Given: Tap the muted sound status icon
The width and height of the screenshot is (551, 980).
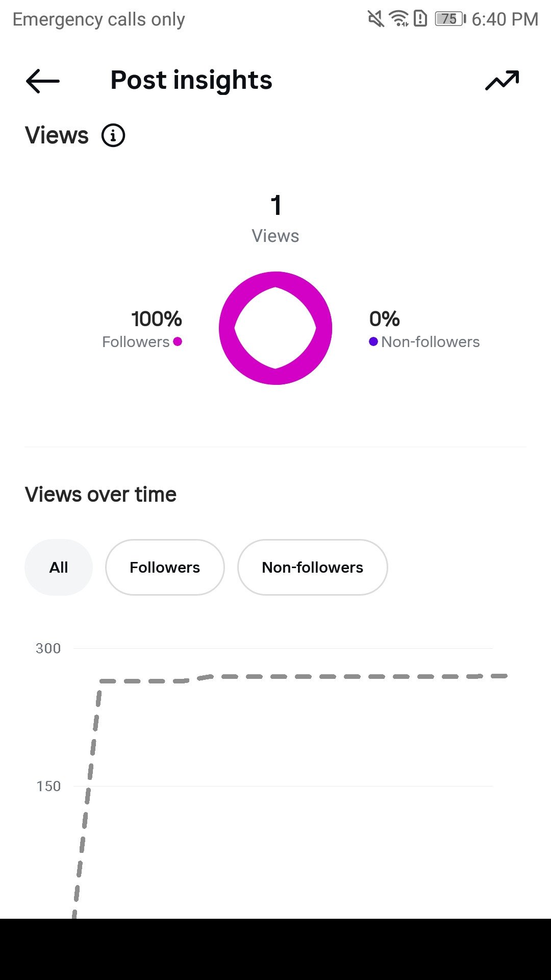Looking at the screenshot, I should click(376, 19).
